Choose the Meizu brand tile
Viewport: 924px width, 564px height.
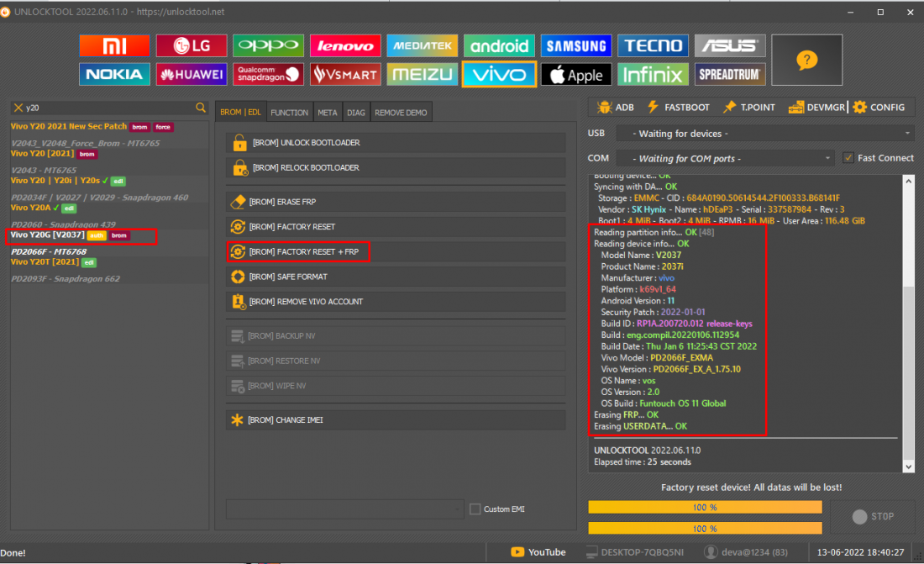(x=422, y=74)
